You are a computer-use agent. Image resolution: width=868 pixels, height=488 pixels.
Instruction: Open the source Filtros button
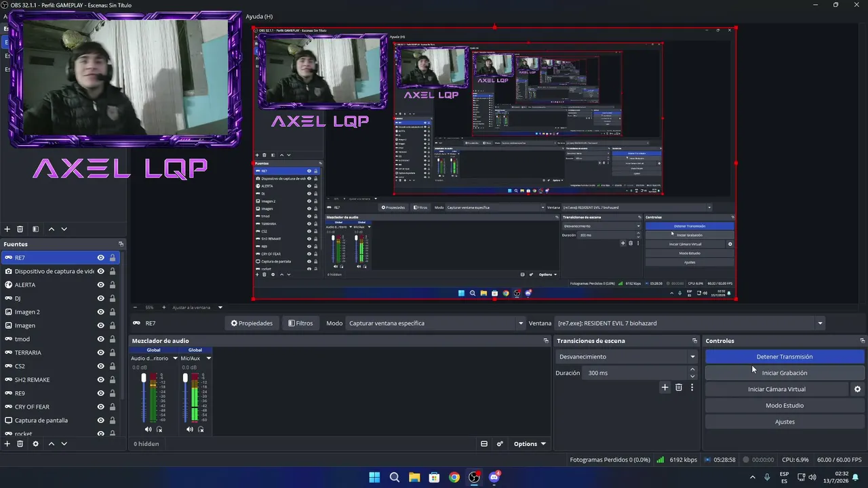[x=300, y=323]
